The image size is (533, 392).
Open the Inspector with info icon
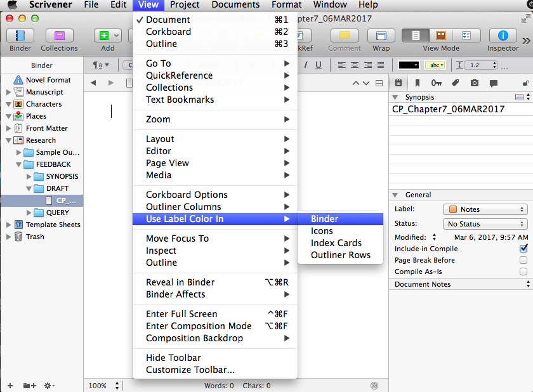(x=503, y=36)
